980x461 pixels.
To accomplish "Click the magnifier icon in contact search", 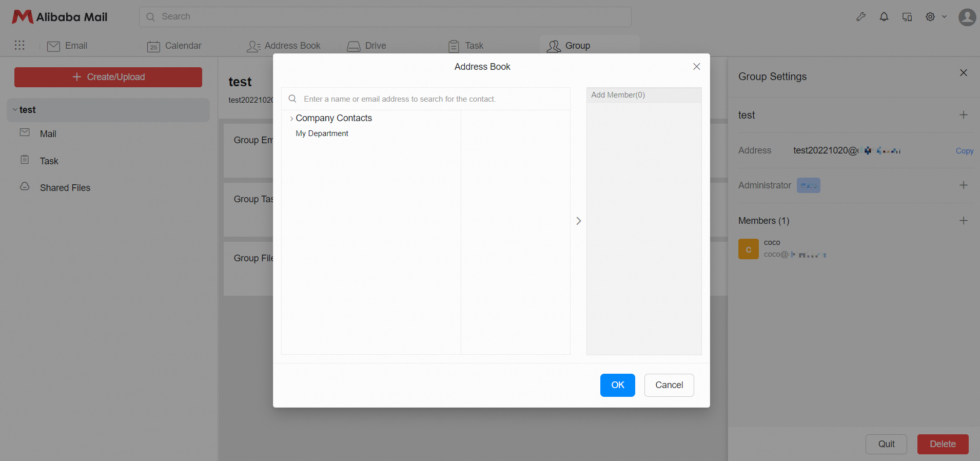I will 292,99.
